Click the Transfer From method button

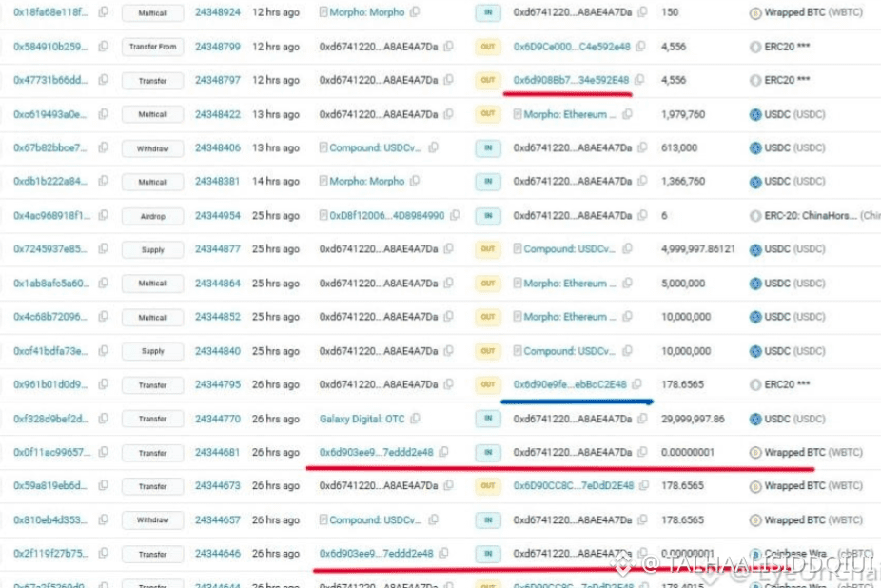(x=153, y=47)
